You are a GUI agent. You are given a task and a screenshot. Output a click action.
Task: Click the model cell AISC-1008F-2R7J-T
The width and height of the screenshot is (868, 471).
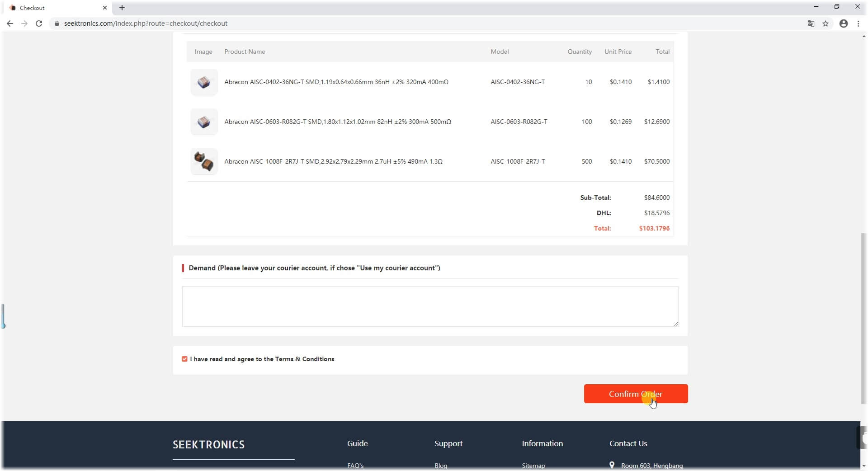[518, 161]
